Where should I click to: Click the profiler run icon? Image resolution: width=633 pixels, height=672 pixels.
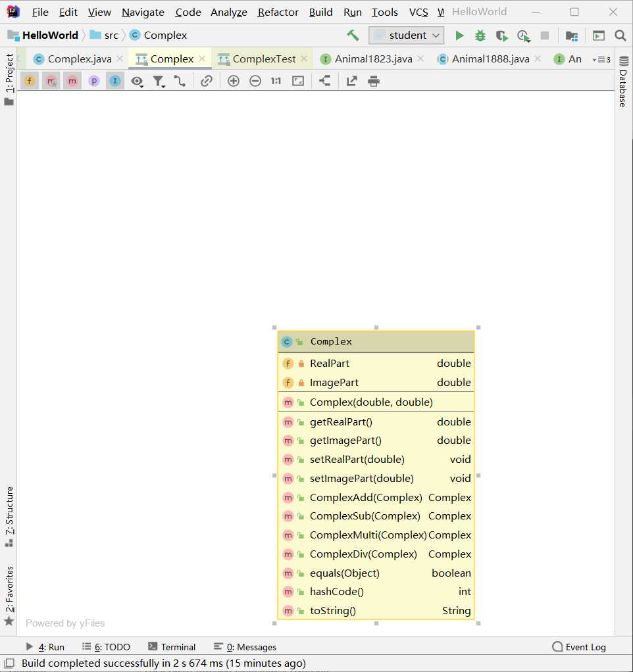pyautogui.click(x=523, y=36)
